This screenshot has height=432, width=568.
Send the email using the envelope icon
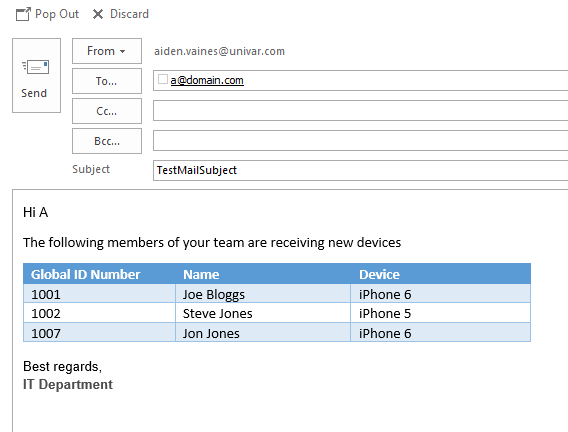pyautogui.click(x=36, y=67)
